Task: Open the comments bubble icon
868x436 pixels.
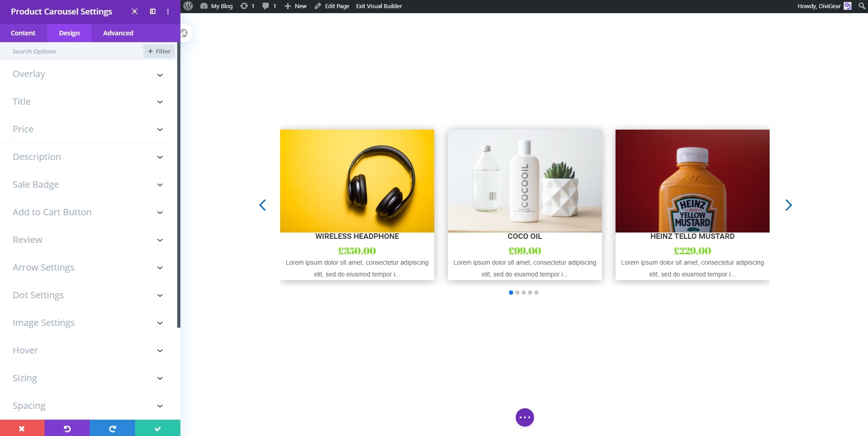Action: tap(266, 6)
